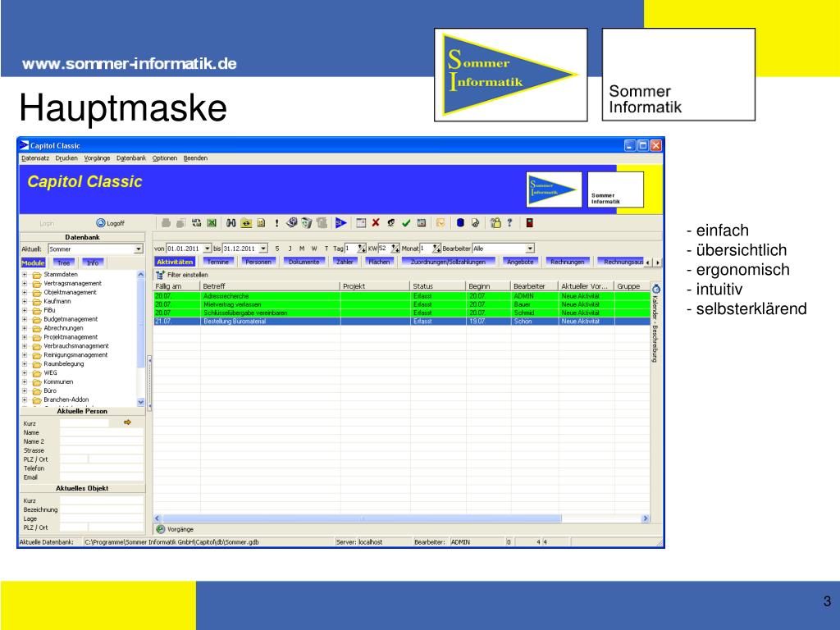Click the orange note toolbar icon

[x=441, y=223]
